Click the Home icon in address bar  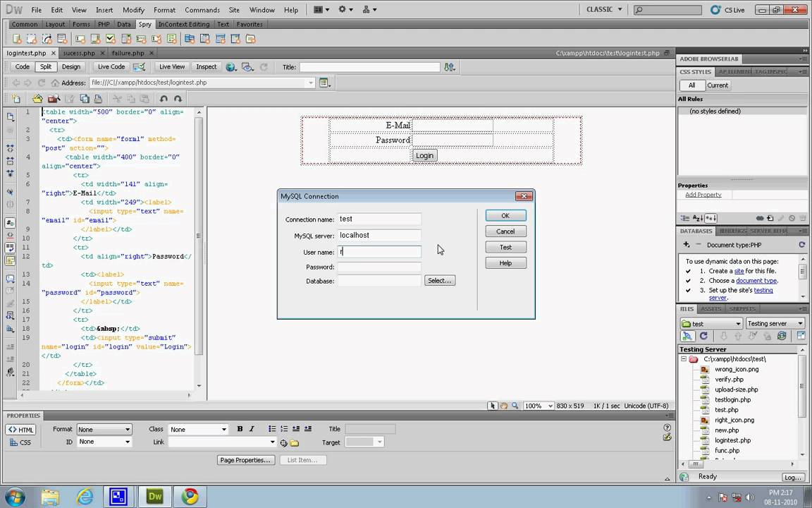[55, 83]
